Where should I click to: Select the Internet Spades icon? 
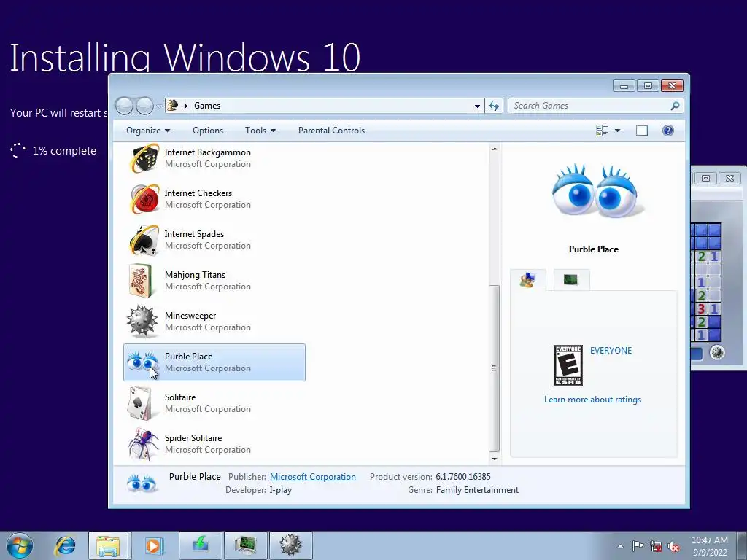pos(144,240)
